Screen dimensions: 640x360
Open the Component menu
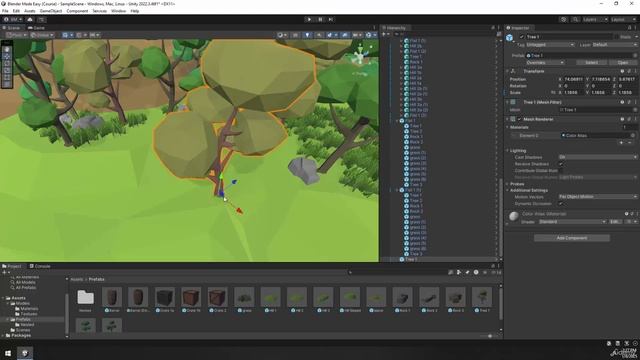click(x=77, y=11)
